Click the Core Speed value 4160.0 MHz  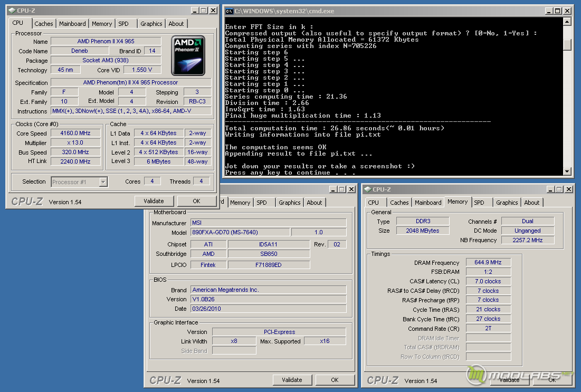point(75,133)
